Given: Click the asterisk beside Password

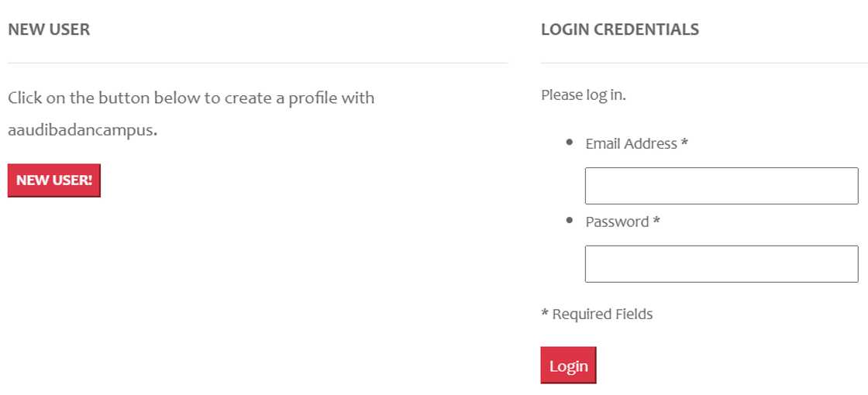Looking at the screenshot, I should click(656, 222).
